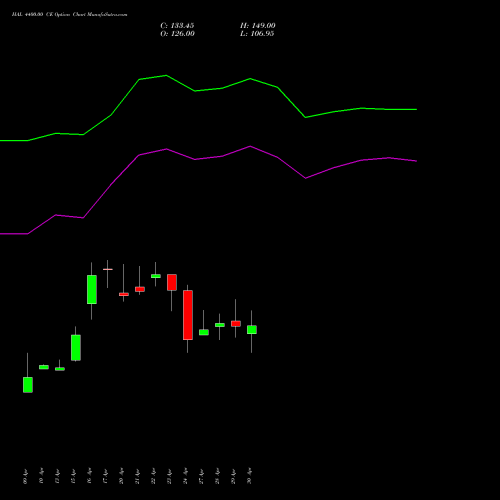
Task: Click the tall green candle for 16 Apr
Action: pyautogui.click(x=92, y=289)
